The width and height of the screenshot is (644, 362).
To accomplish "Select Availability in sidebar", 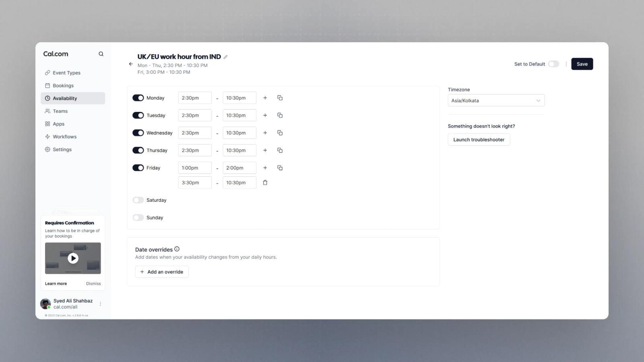I will [x=73, y=98].
